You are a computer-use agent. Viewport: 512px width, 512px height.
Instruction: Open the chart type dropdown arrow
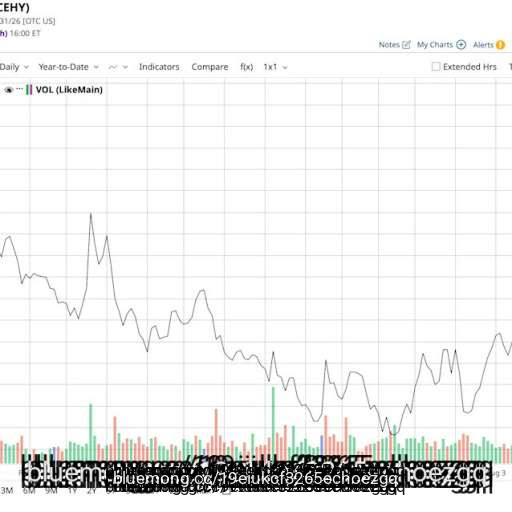(x=125, y=67)
